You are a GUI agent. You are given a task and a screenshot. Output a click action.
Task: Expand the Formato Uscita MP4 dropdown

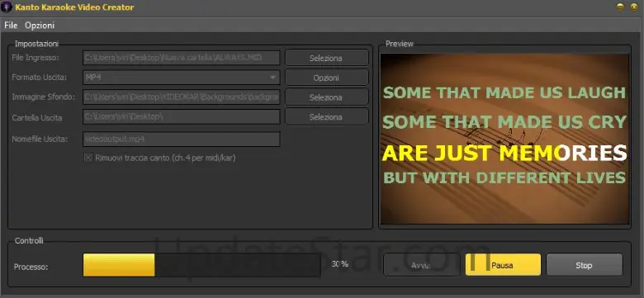click(x=272, y=77)
